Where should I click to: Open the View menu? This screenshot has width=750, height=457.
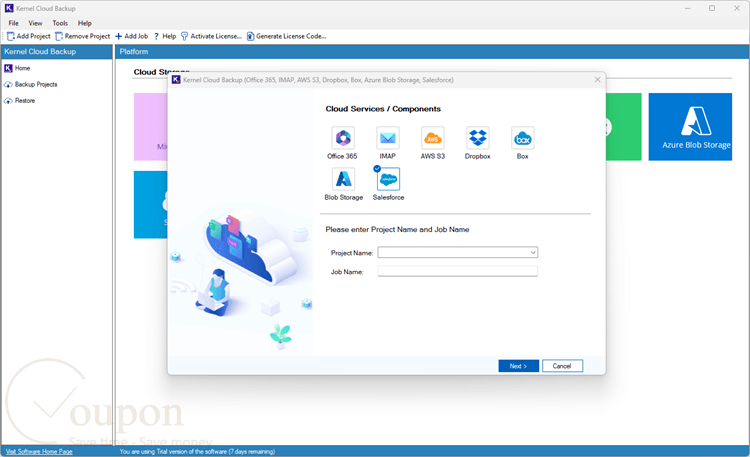click(35, 23)
